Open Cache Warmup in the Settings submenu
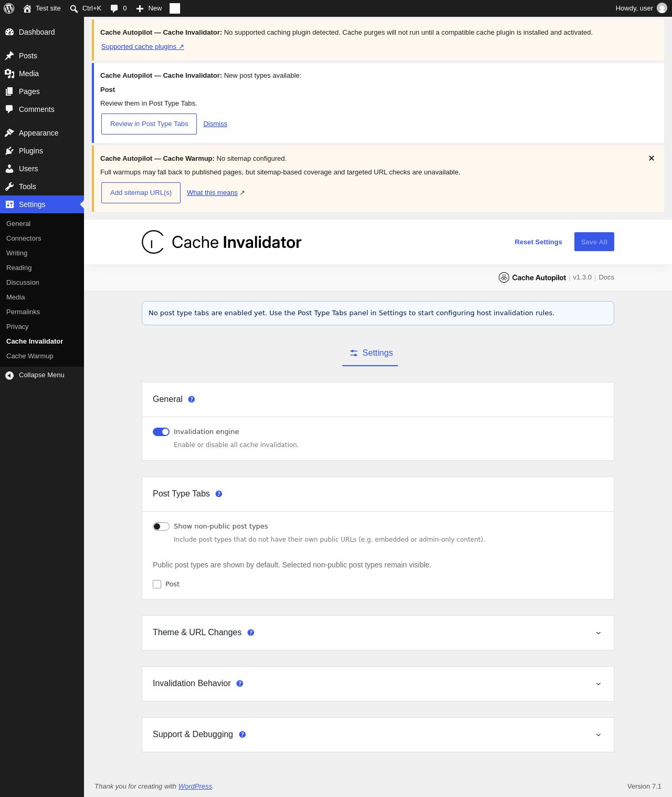This screenshot has width=672, height=797. tap(30, 356)
